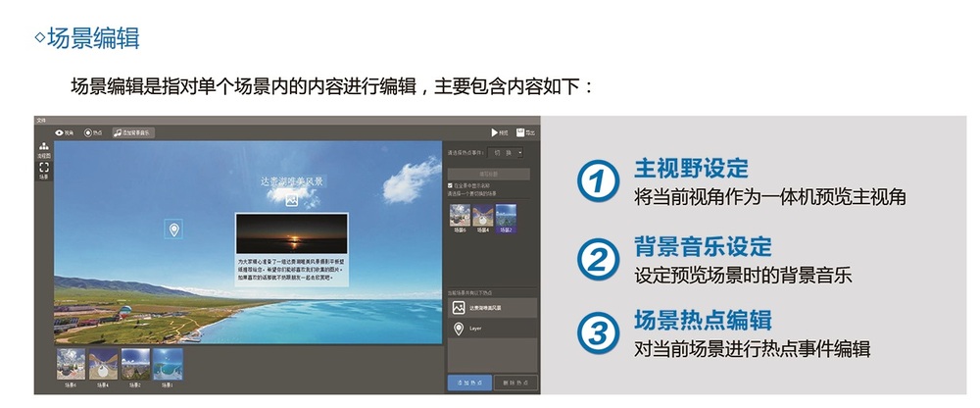Click the image hotspot icon under the title
Viewport: 980px width, 408px height.
[291, 201]
